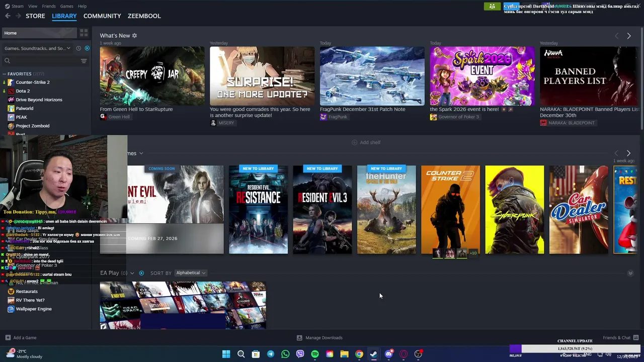
Task: Open the Help menu
Action: pos(82,6)
